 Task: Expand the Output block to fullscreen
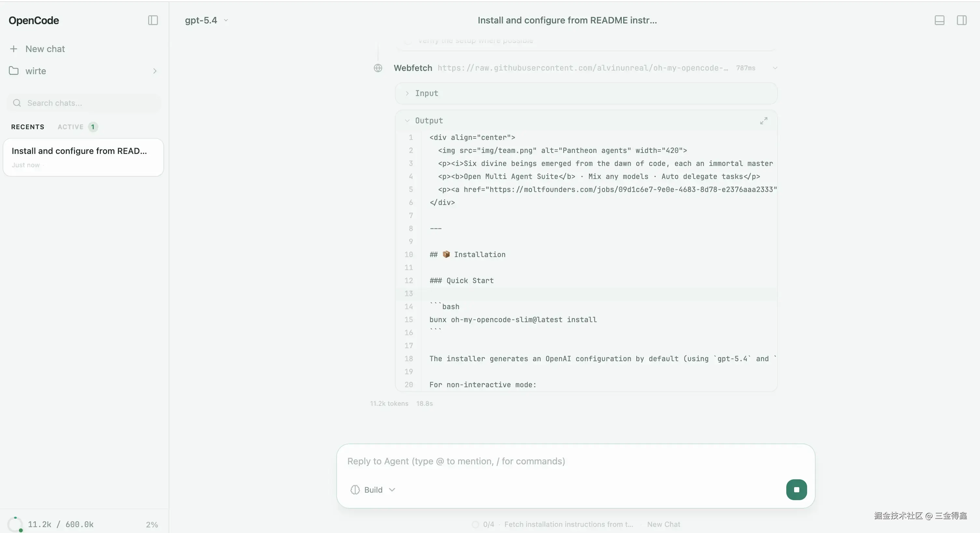tap(763, 120)
